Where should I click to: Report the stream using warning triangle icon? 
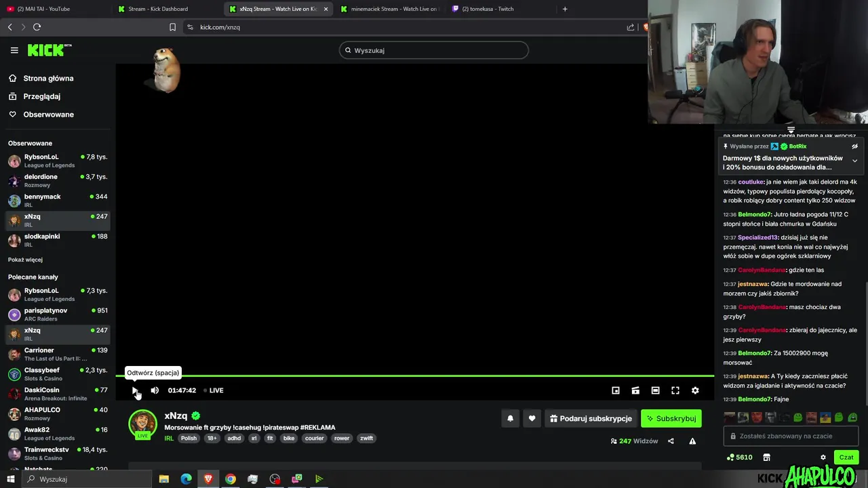pos(692,441)
